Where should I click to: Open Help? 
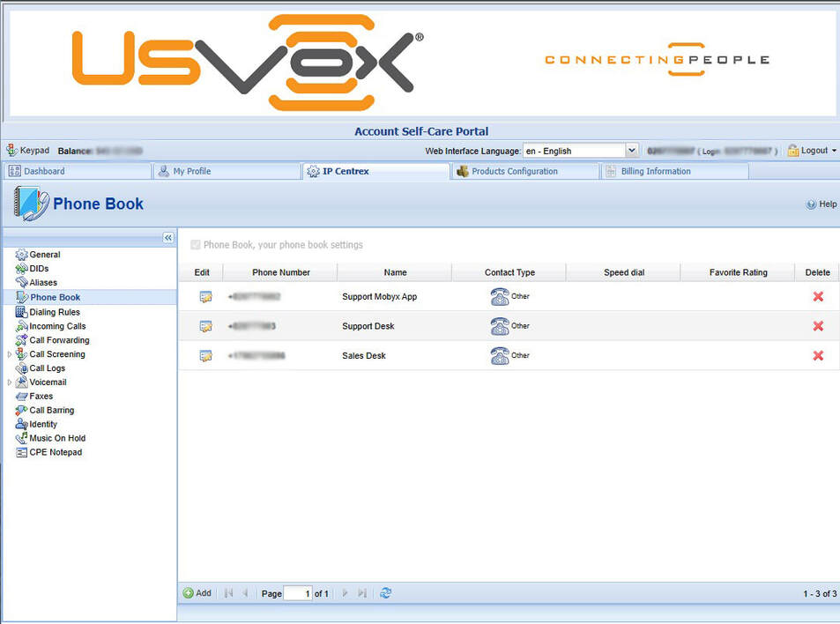point(821,204)
